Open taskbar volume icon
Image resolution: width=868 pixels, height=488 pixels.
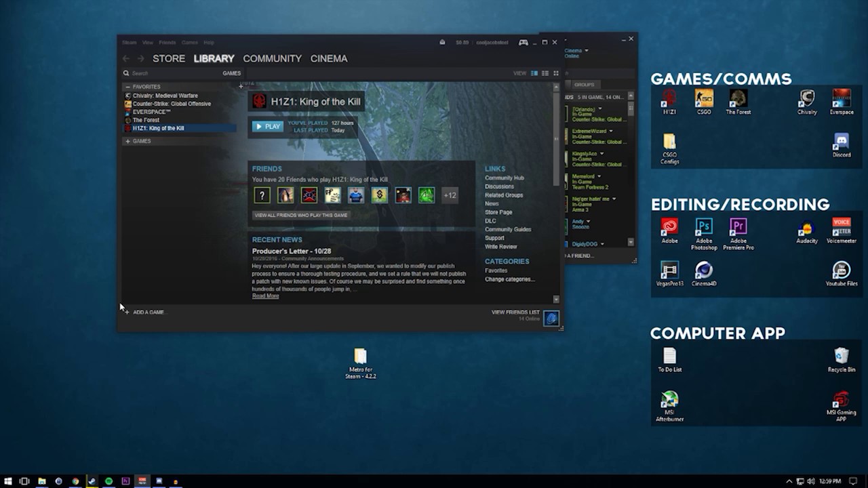810,481
